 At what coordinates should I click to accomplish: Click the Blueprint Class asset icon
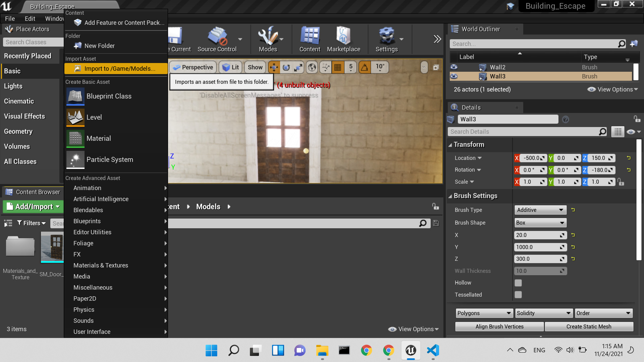click(75, 96)
